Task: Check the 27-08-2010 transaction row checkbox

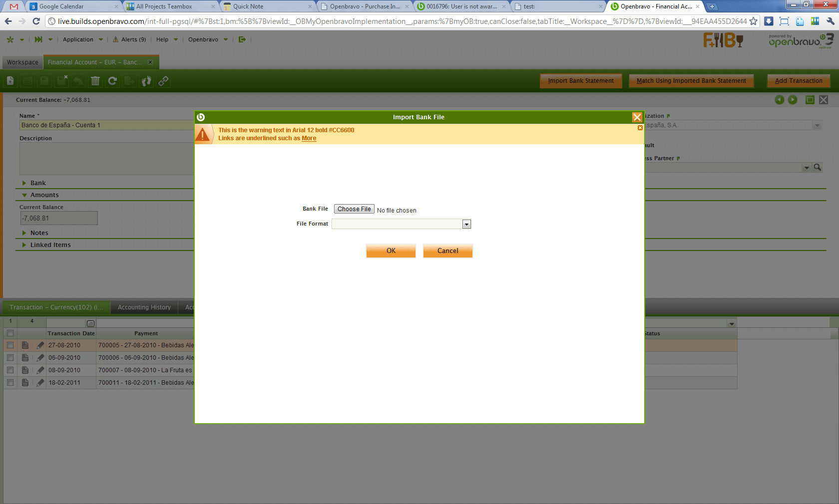Action: pyautogui.click(x=10, y=345)
